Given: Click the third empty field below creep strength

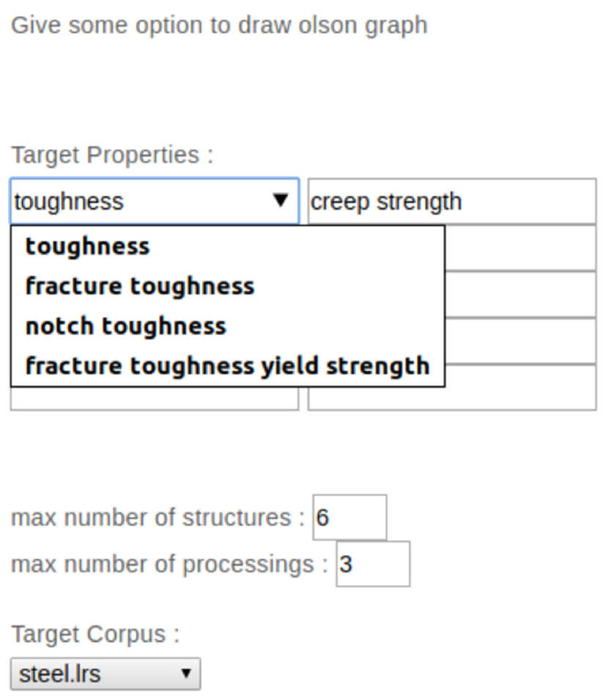Looking at the screenshot, I should tap(520, 341).
